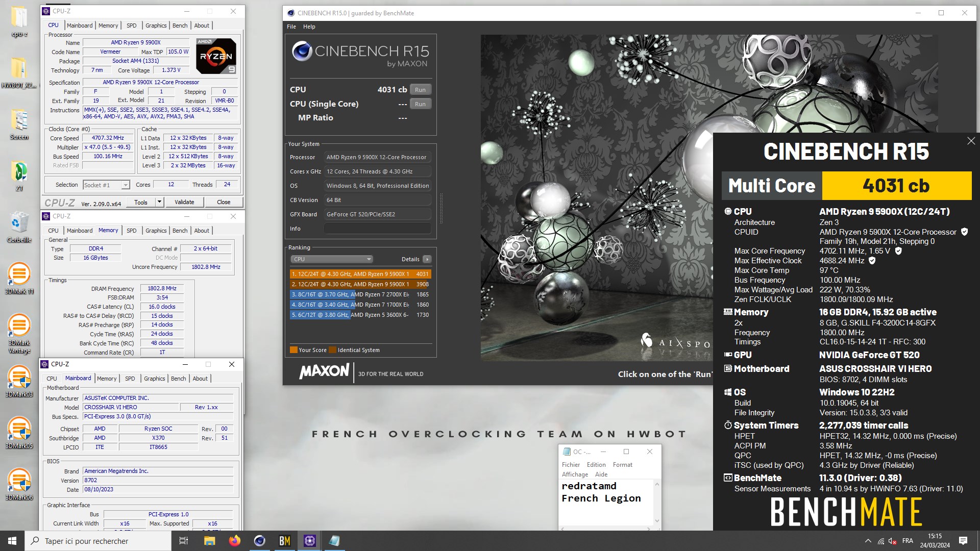Run the CPU Single Core test

click(x=420, y=104)
